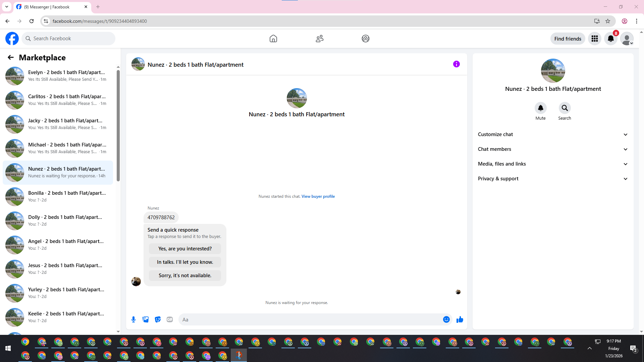Send a thumbs-up like
644x362 pixels.
click(460, 319)
